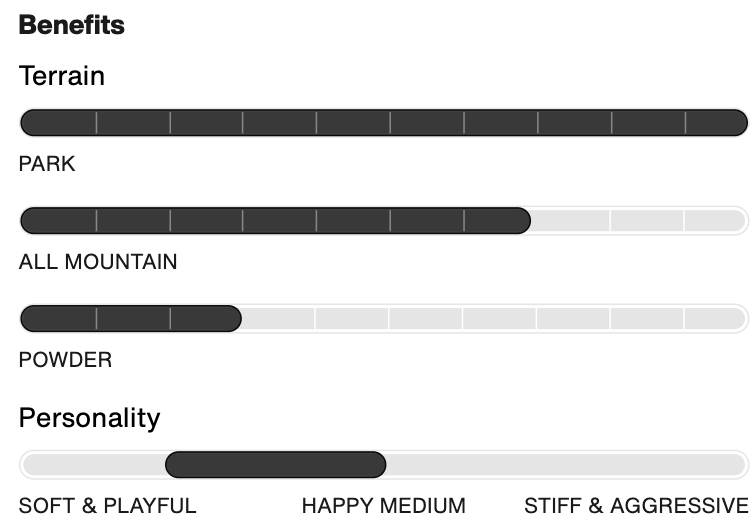752x528 pixels.
Task: Click the empty end of All Mountain bar
Action: pyautogui.click(x=639, y=221)
